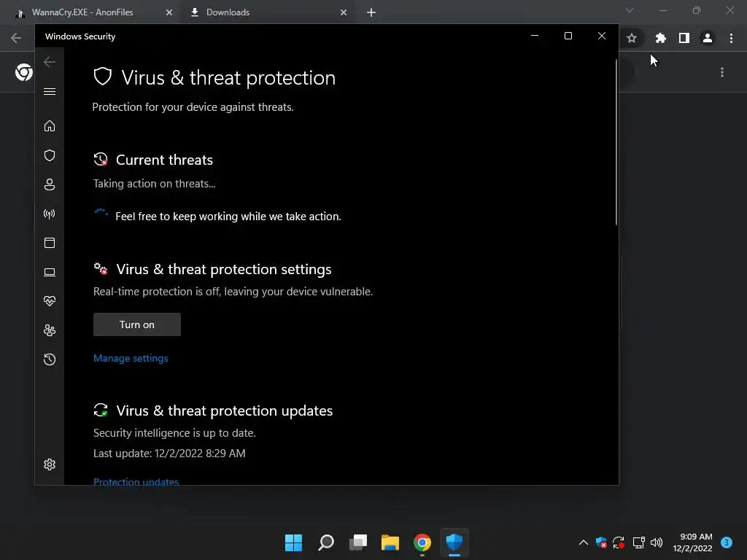Viewport: 747px width, 560px height.
Task: Open Protection history in sidebar
Action: tap(50, 359)
